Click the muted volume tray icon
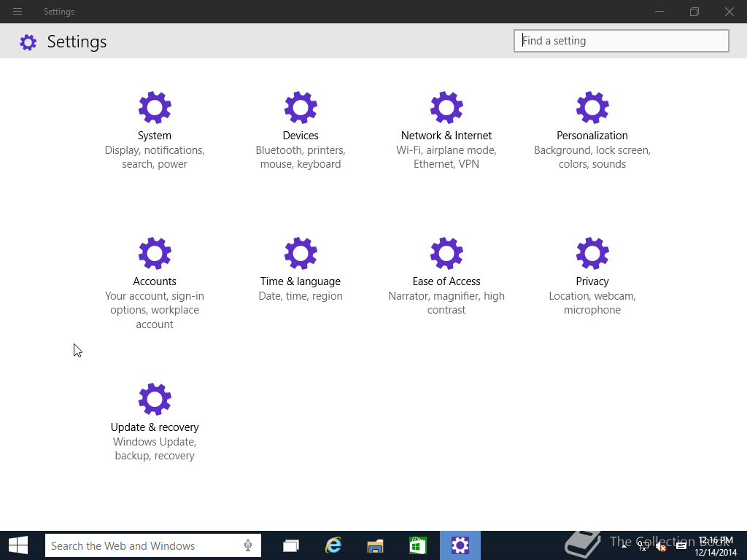This screenshot has width=747, height=560. coord(661,547)
